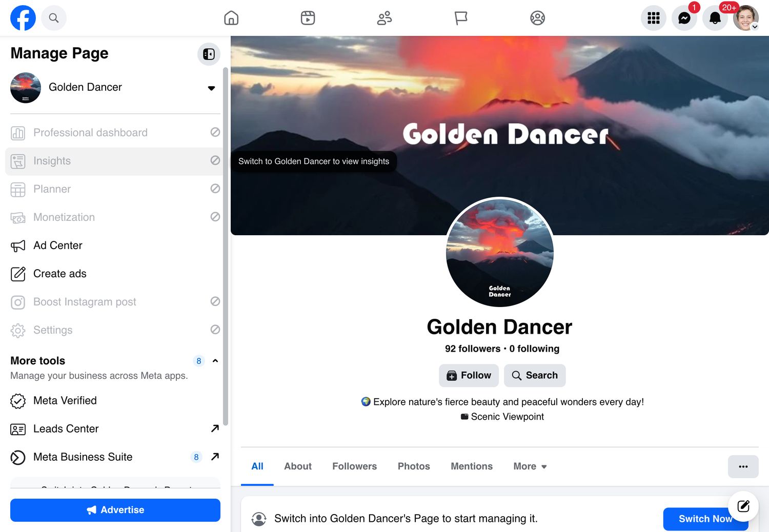769x532 pixels.
Task: Click the disabled marker beside Planner
Action: click(215, 189)
